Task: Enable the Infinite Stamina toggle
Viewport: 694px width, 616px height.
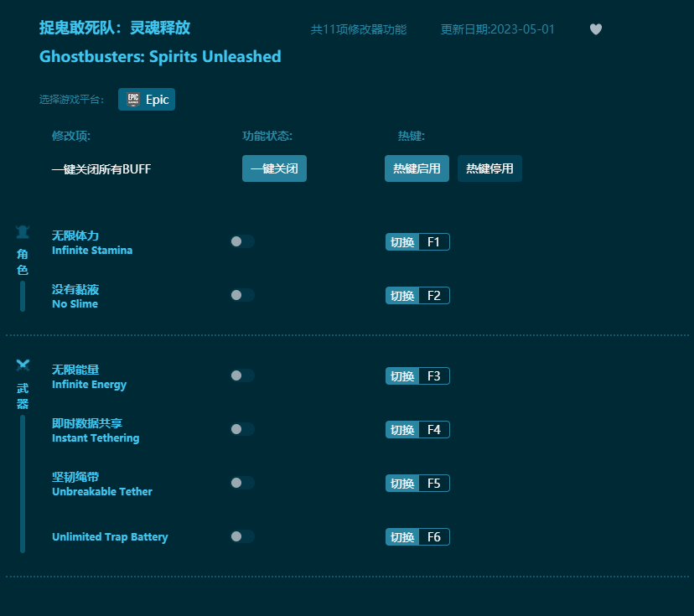Action: pos(242,241)
